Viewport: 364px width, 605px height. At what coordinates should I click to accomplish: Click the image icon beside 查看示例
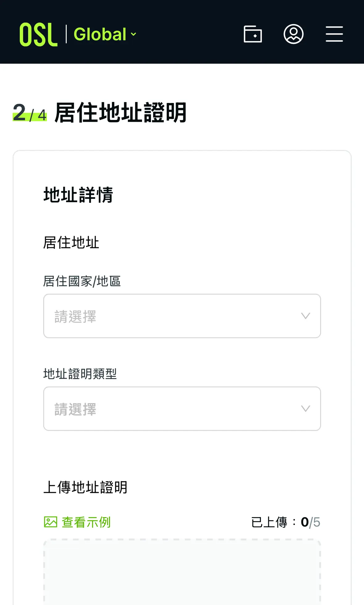[x=51, y=522]
